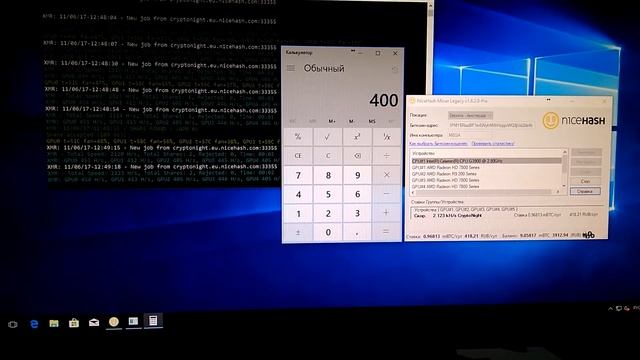Click digit 0 on the calculator

(328, 232)
